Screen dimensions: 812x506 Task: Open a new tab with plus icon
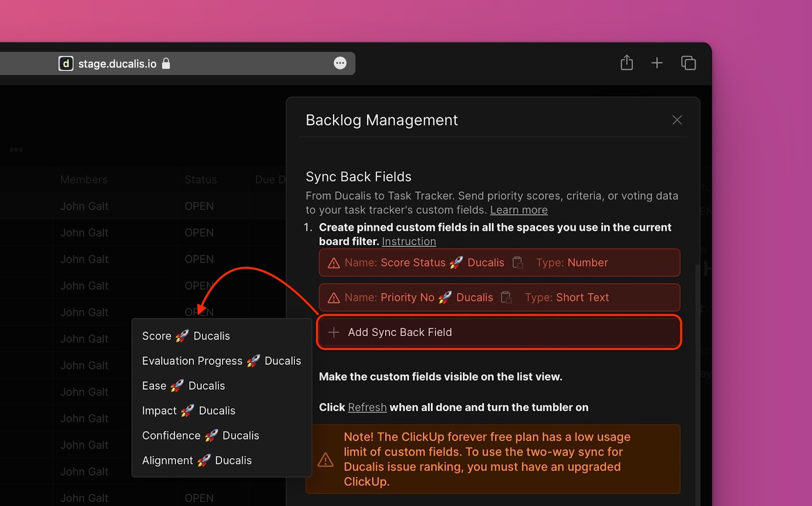tap(657, 62)
